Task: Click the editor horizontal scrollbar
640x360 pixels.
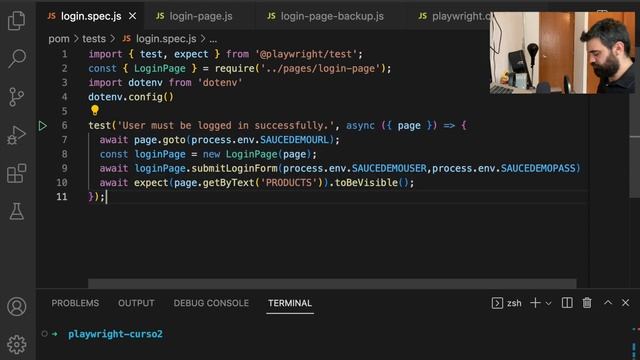Action: click(332, 283)
